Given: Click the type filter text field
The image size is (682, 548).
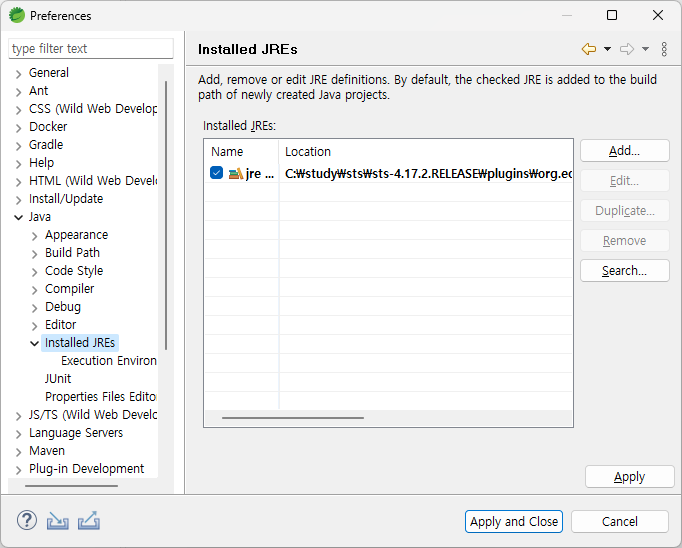Looking at the screenshot, I should click(x=91, y=48).
